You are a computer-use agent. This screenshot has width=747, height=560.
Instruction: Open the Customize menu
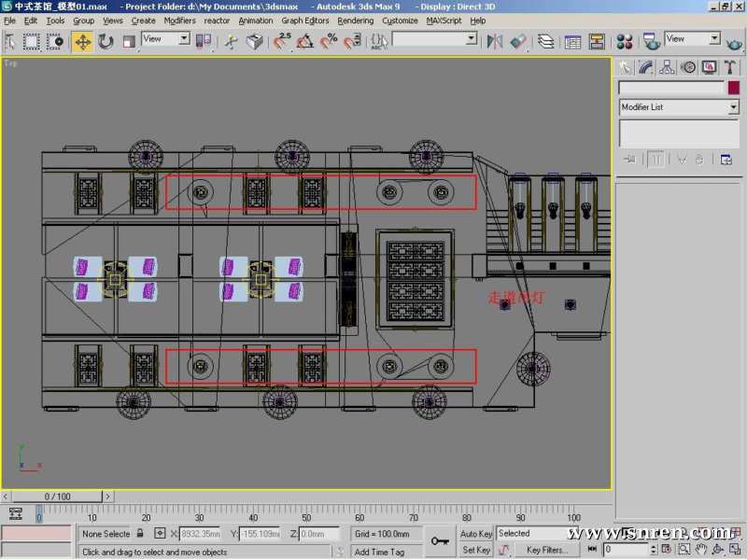[x=400, y=21]
